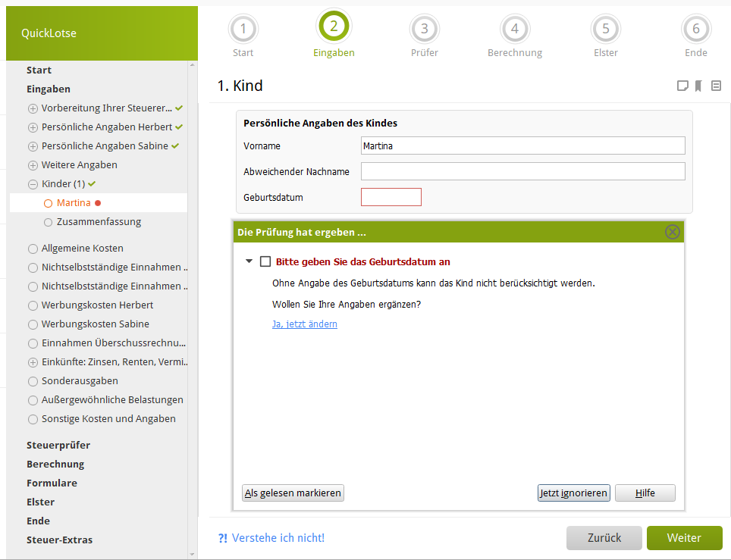Select the Sonderausgaben radio item
The image size is (731, 560).
click(33, 381)
